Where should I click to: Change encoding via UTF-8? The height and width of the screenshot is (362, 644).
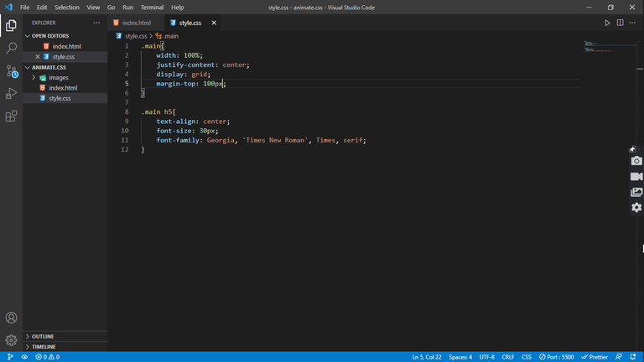pyautogui.click(x=487, y=357)
